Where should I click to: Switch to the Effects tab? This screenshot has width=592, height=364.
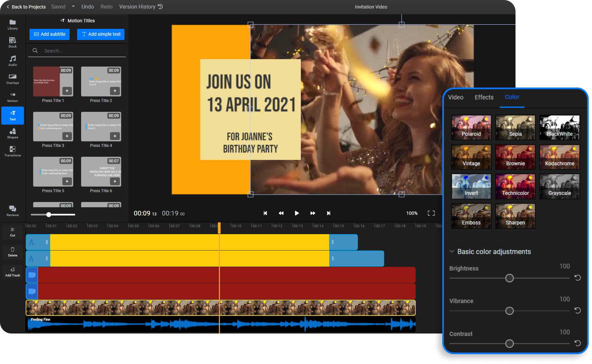tap(484, 97)
